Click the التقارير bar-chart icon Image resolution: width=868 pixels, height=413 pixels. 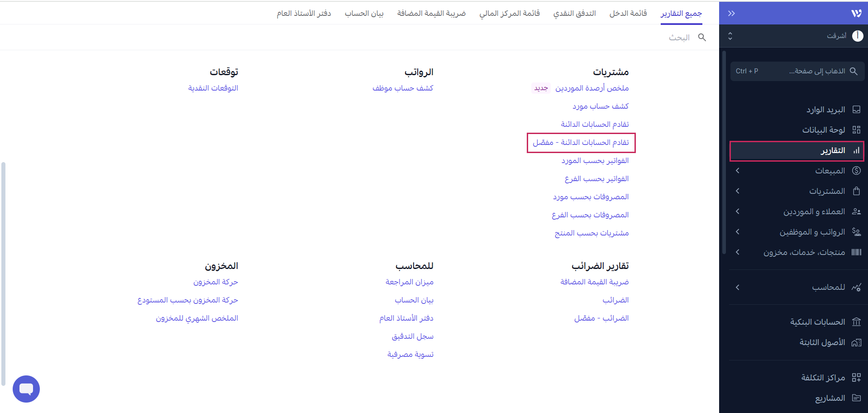(x=856, y=150)
